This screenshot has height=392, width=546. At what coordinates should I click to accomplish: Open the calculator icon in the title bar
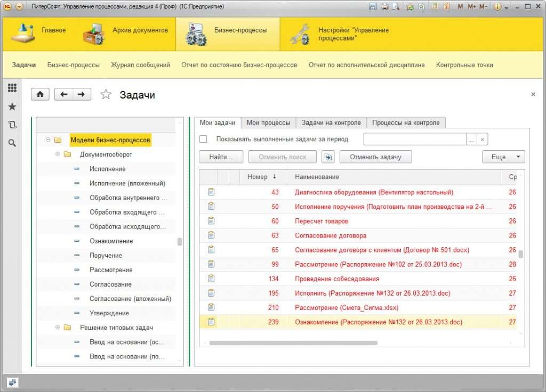coord(435,6)
